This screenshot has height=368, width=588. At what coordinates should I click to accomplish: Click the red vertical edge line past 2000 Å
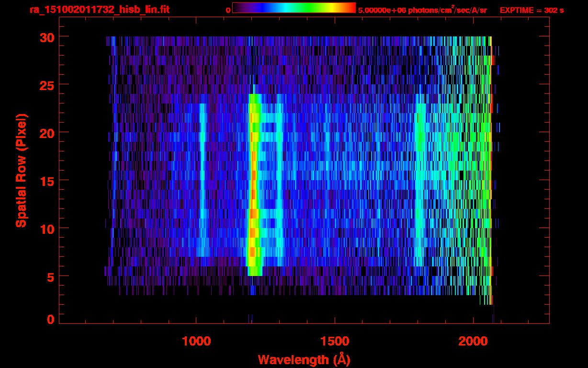pyautogui.click(x=491, y=168)
